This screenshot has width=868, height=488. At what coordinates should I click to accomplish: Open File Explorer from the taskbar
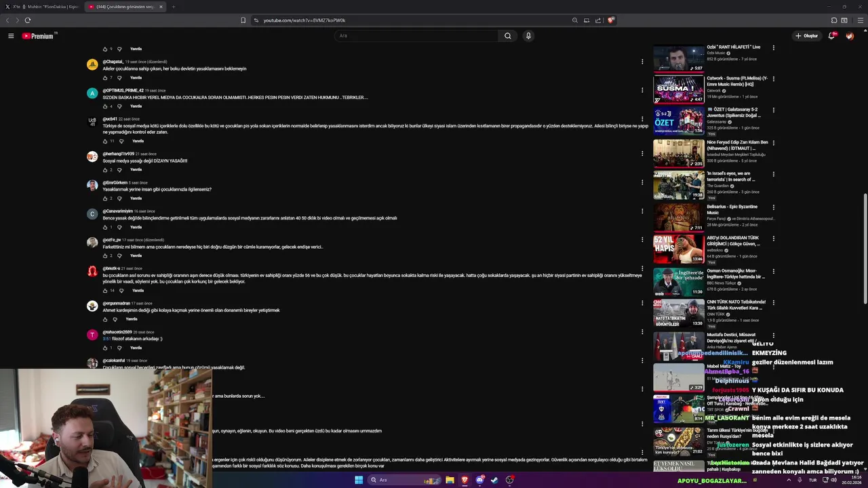(x=450, y=480)
